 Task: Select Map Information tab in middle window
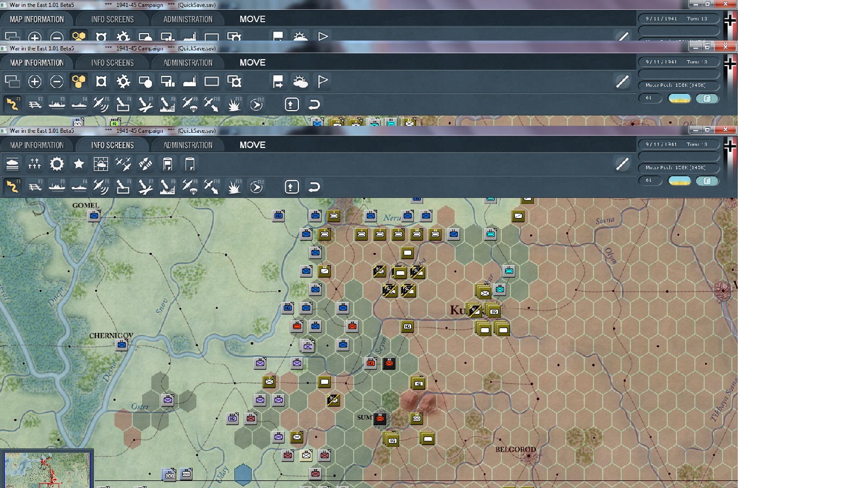[x=37, y=63]
